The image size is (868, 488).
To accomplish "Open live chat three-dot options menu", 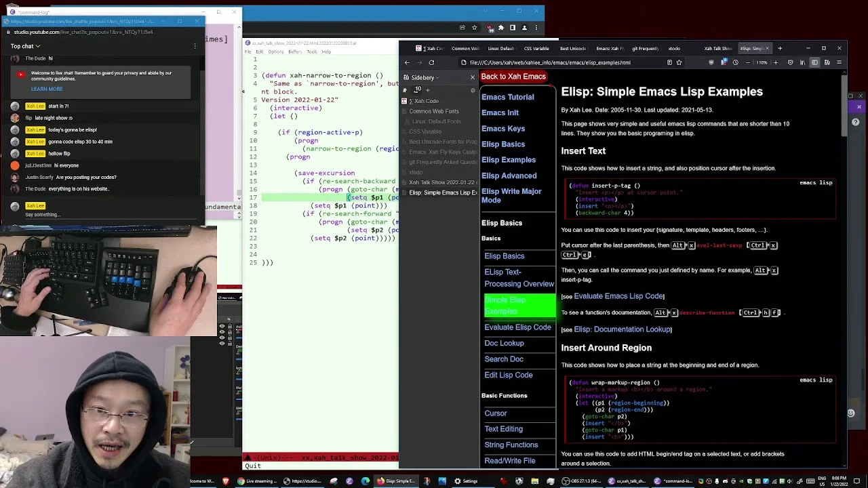I will (195, 46).
